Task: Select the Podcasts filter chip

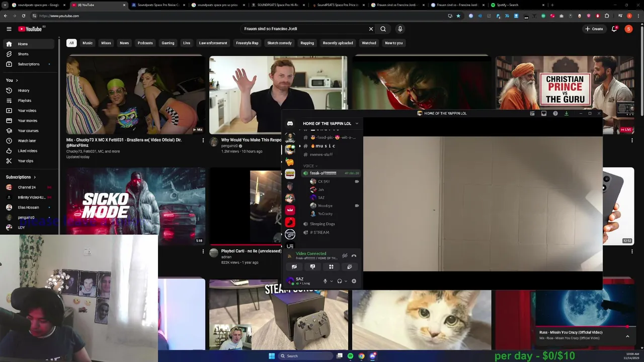Action: 145,43
